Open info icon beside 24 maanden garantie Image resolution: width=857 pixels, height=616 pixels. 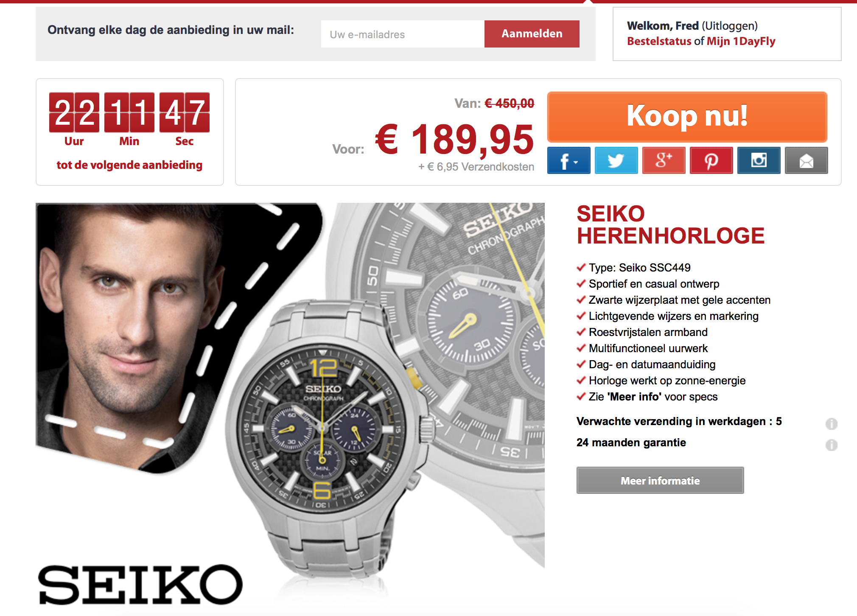[831, 445]
